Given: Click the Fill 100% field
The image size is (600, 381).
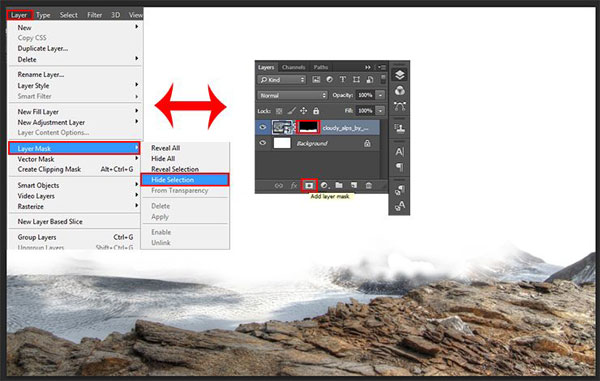Looking at the screenshot, I should [x=365, y=111].
